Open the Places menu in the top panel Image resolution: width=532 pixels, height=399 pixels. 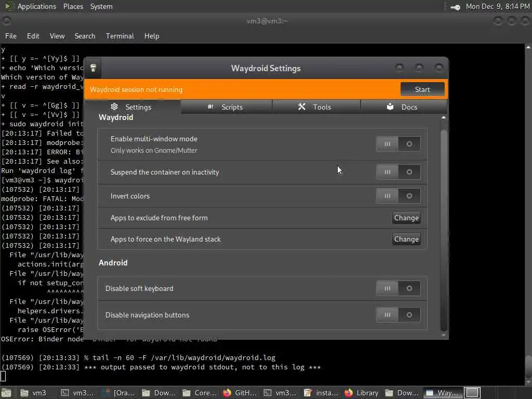point(73,6)
